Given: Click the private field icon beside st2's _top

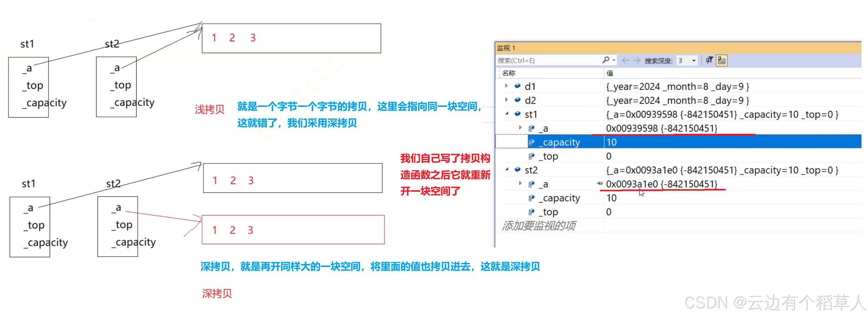Looking at the screenshot, I should click(x=531, y=212).
